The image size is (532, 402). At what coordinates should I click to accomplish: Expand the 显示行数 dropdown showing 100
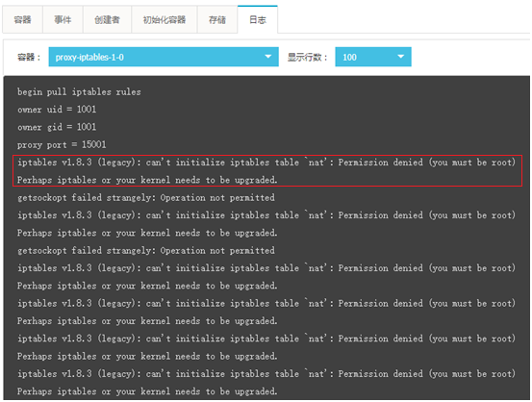pos(373,57)
